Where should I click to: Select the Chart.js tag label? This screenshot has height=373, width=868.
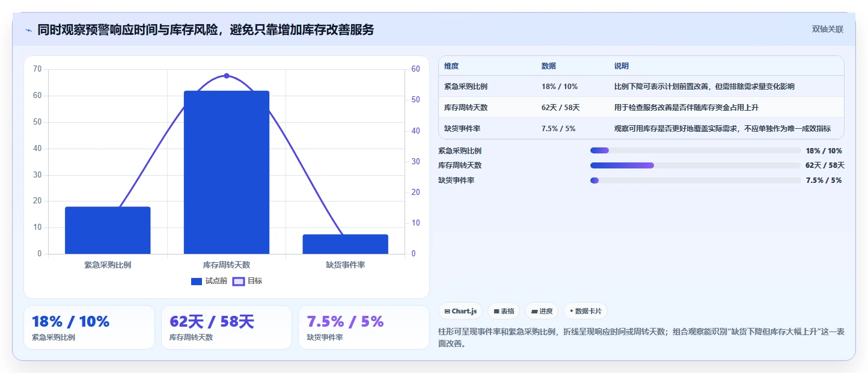464,312
